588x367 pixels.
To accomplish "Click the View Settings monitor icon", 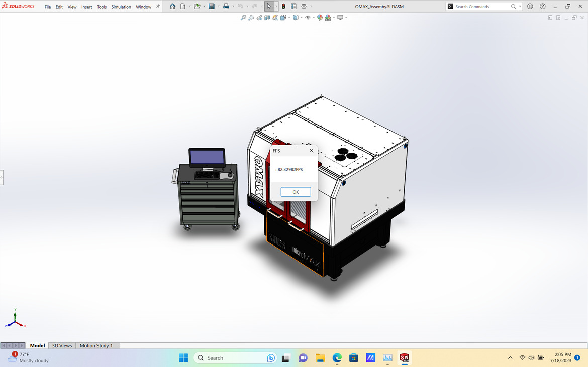I will point(340,17).
